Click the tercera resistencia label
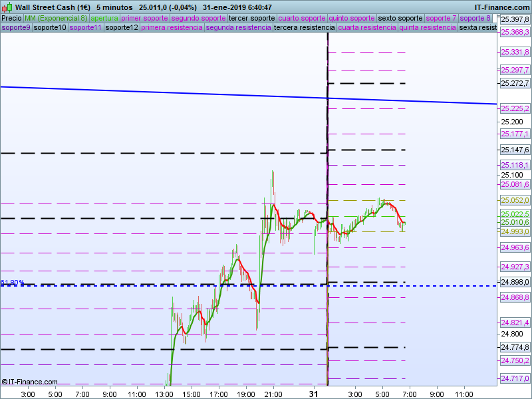Screen dimensions: 532x399 305,27
